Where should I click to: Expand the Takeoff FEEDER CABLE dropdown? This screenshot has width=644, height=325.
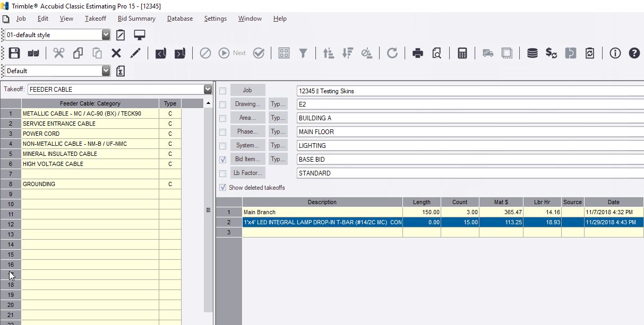pyautogui.click(x=208, y=89)
